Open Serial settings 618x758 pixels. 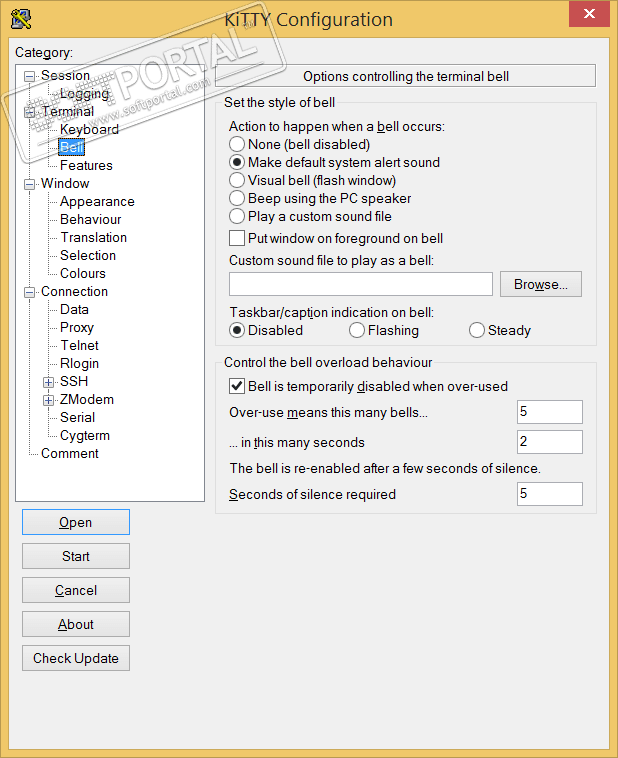pos(77,417)
